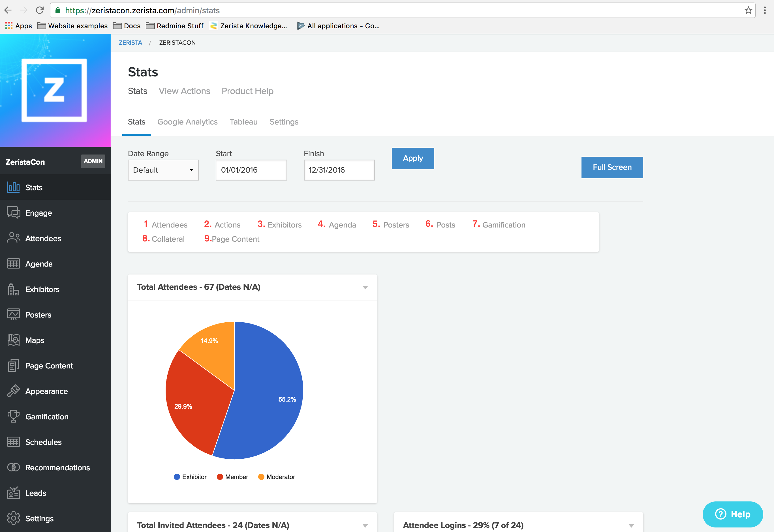
Task: Jump to the Exhibitors section link
Action: [285, 225]
